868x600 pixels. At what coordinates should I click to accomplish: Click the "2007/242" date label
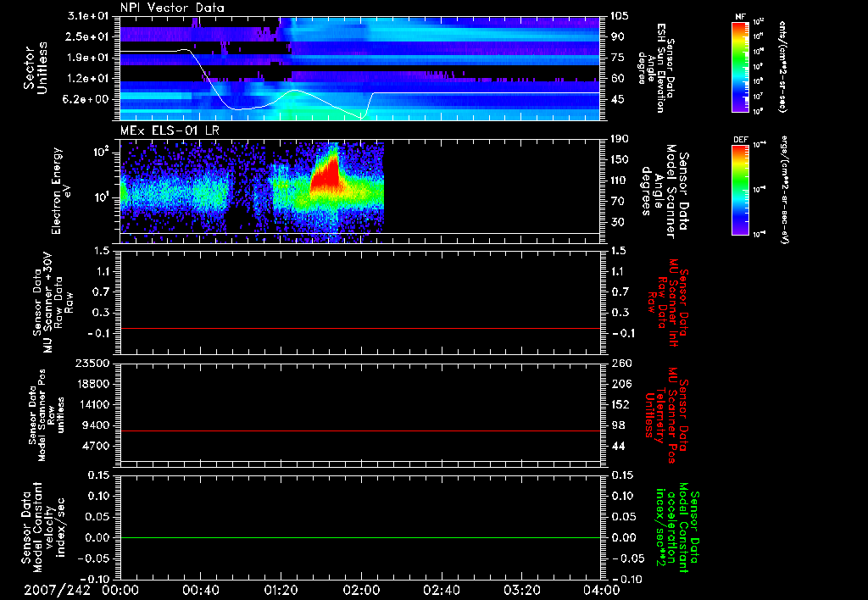pos(57,590)
